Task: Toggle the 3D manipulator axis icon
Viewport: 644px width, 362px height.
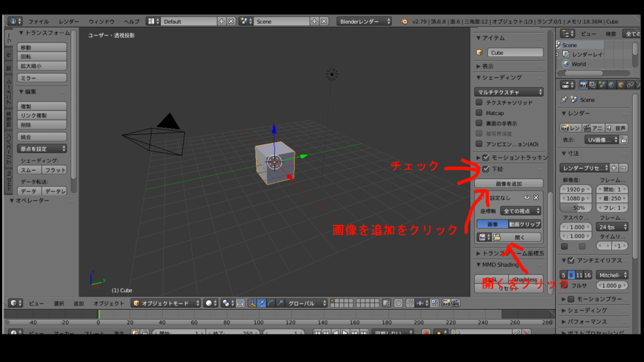Action: pos(252,303)
